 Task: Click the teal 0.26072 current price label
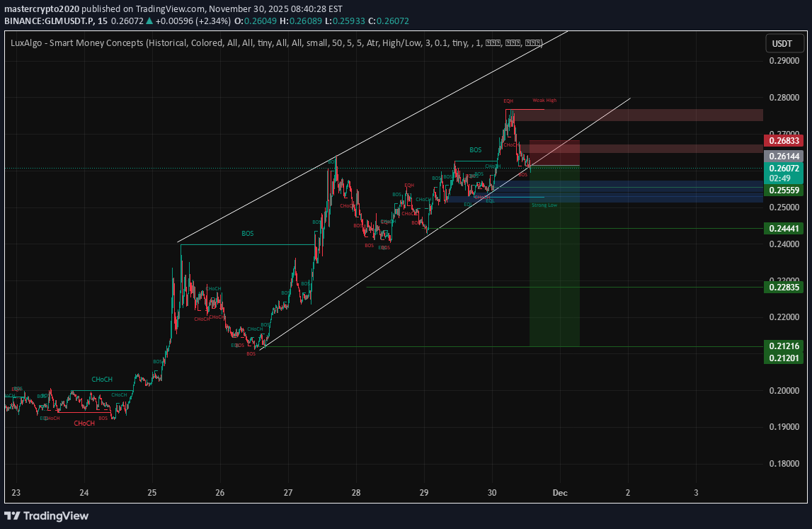783,169
